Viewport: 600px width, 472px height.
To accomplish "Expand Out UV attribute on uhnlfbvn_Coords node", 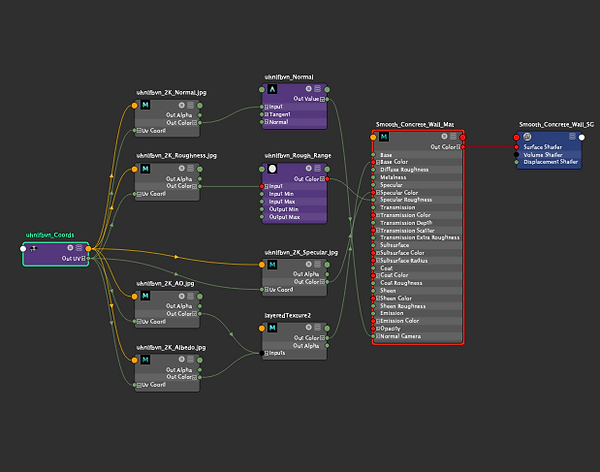I will coord(83,259).
